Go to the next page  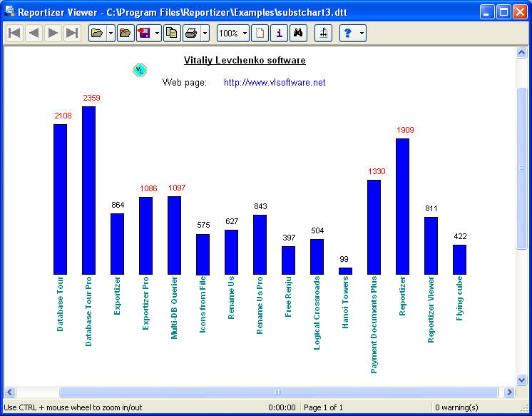coord(53,34)
